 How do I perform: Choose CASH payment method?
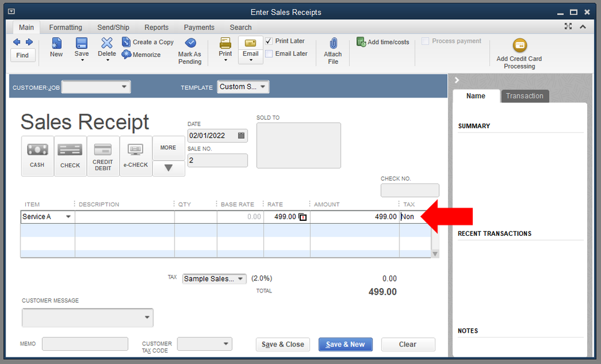click(37, 156)
